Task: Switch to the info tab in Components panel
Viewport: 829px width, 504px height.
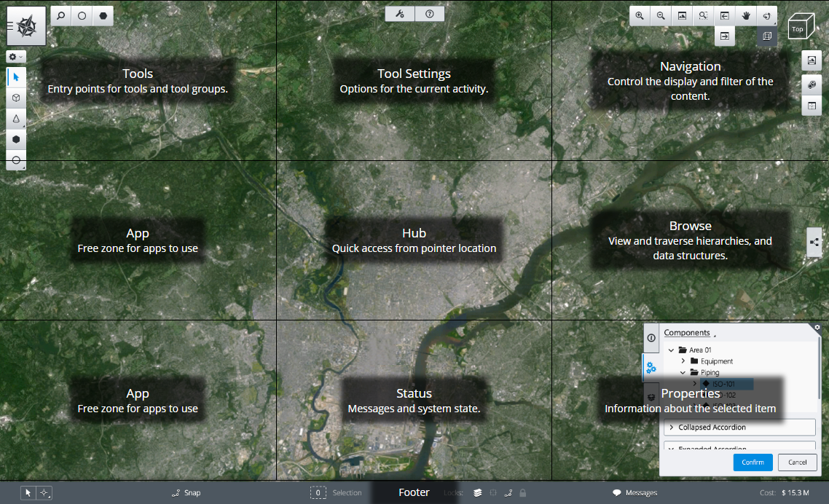Action: [651, 338]
